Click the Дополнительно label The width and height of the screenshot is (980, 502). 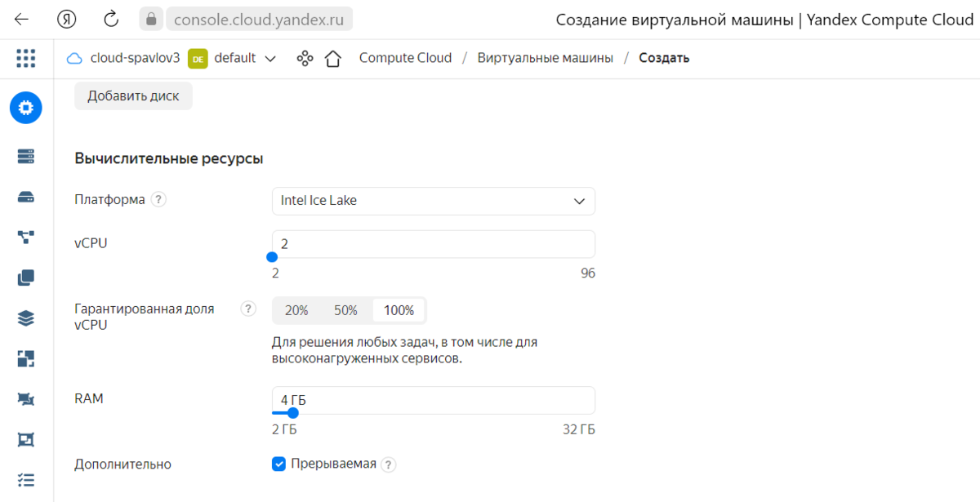122,464
